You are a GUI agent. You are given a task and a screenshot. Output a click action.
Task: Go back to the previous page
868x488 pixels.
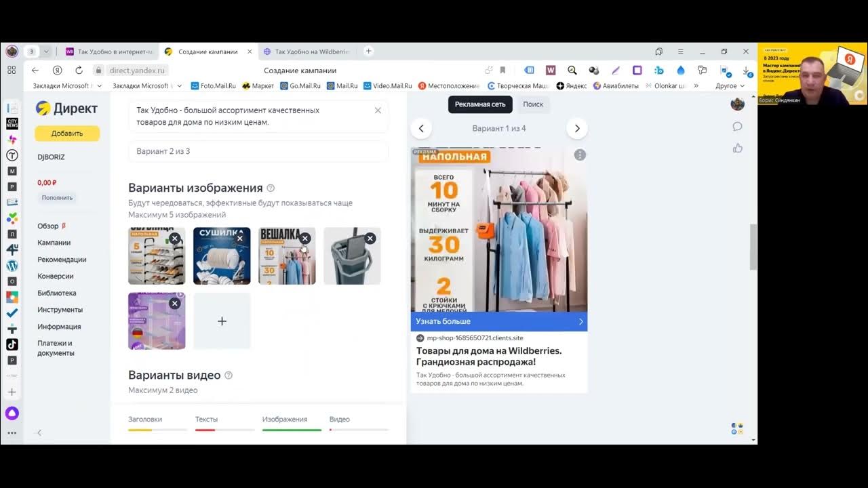(35, 70)
